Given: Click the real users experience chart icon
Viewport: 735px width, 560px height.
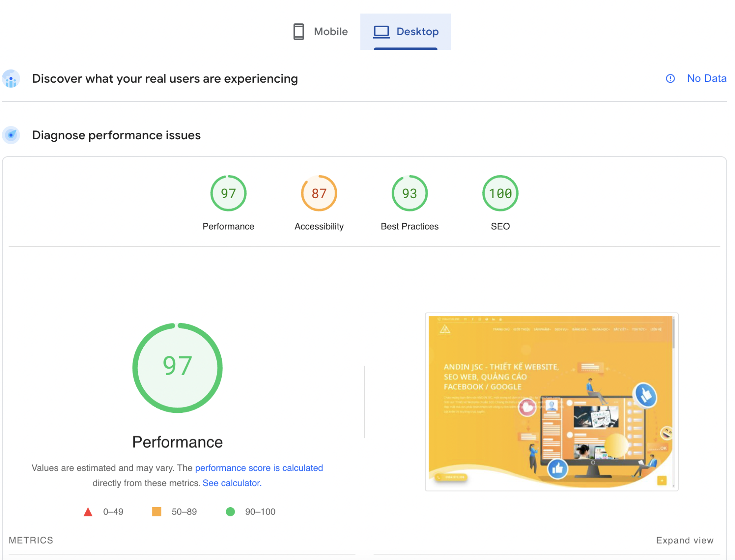Looking at the screenshot, I should (11, 78).
